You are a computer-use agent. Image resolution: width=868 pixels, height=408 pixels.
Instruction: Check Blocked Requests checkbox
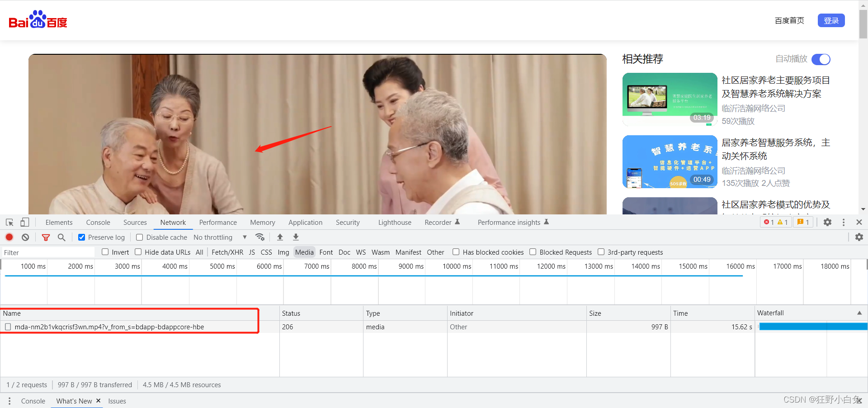(x=533, y=252)
